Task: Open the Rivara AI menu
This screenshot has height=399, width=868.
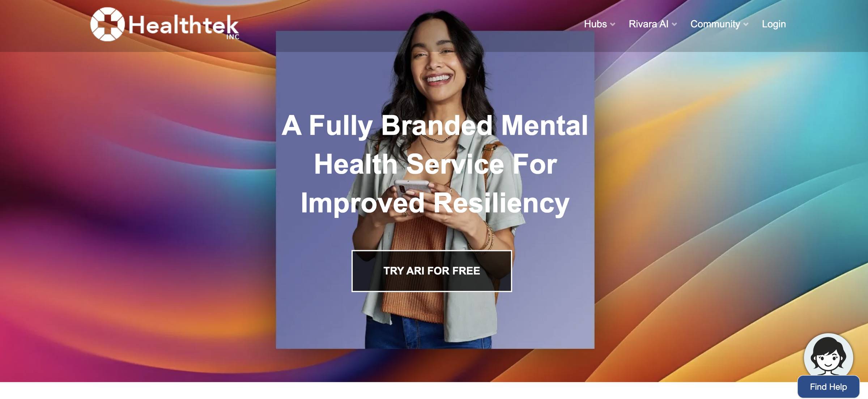Action: pos(648,24)
